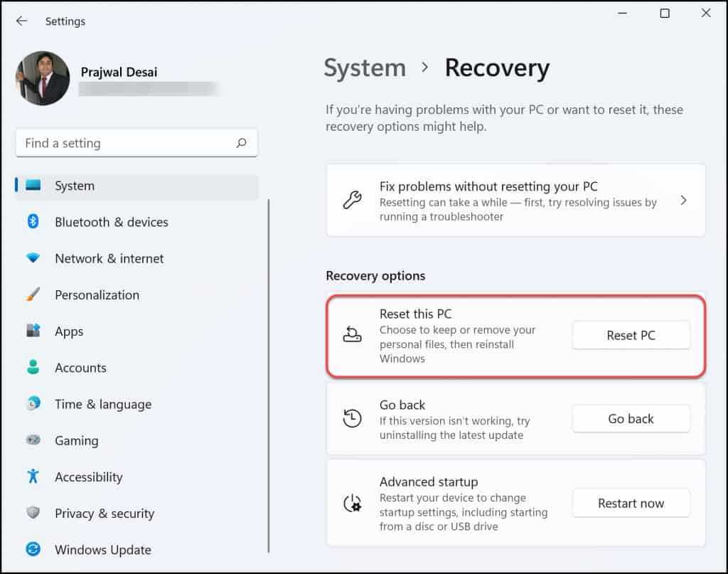Open the Apps sidebar icon
The width and height of the screenshot is (728, 574).
(x=33, y=331)
